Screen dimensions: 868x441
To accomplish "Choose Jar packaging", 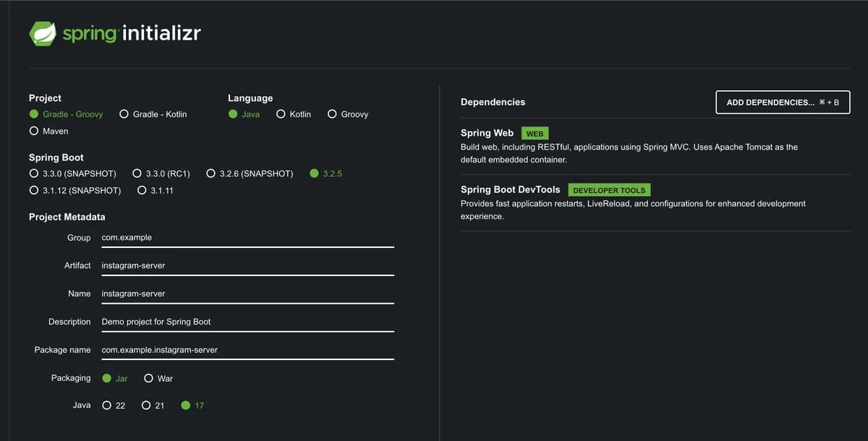I will click(x=114, y=378).
